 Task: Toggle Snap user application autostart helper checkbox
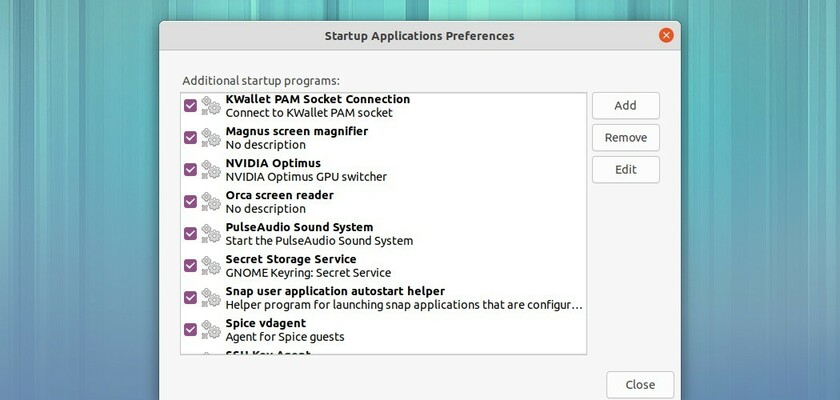pos(191,297)
